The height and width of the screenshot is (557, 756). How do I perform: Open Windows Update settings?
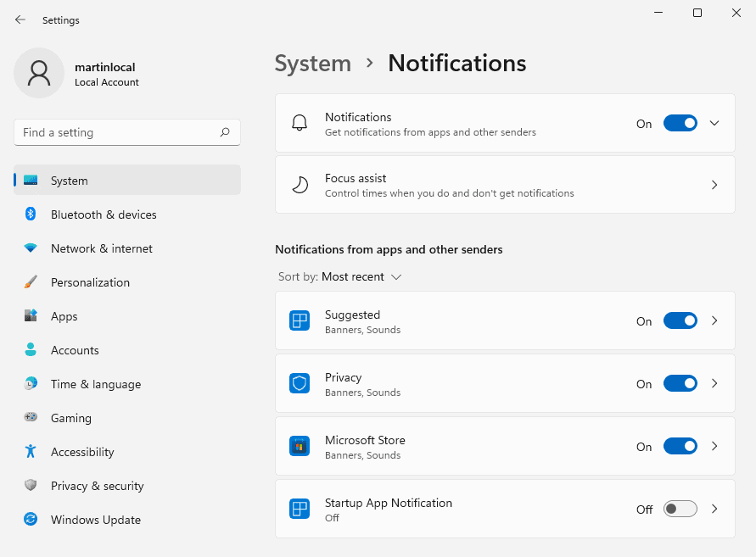127,520
